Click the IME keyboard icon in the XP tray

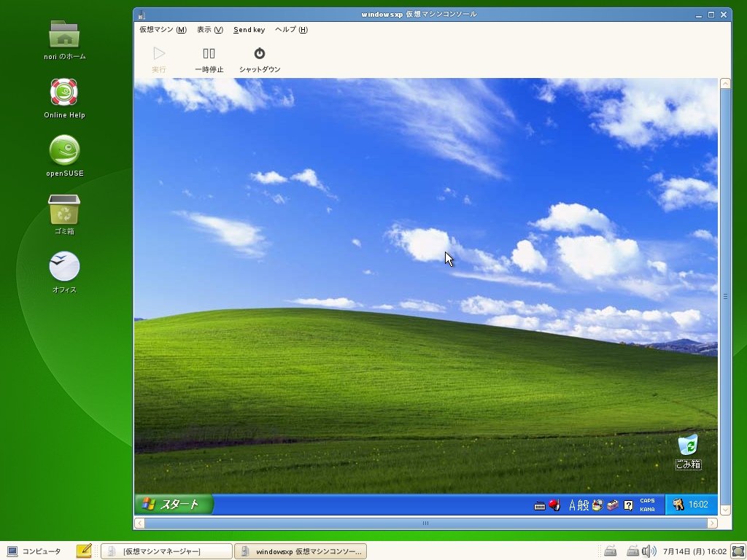click(539, 506)
